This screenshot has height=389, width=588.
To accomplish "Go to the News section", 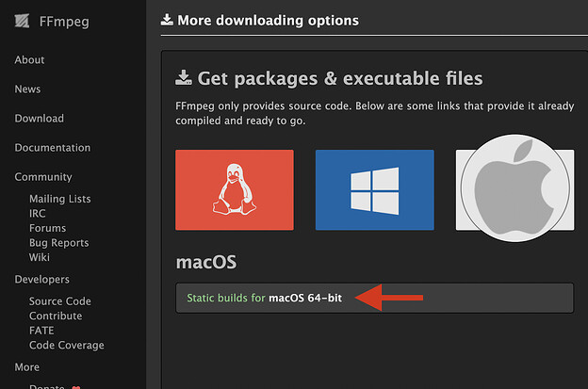I will (x=27, y=89).
